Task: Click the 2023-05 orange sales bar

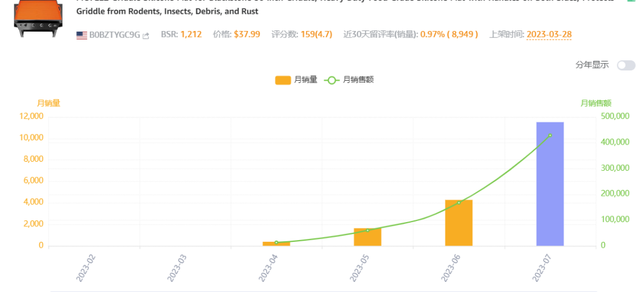Action: 367,237
